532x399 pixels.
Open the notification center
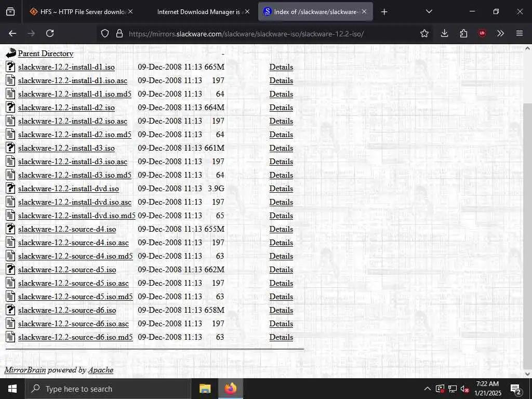[x=516, y=389]
